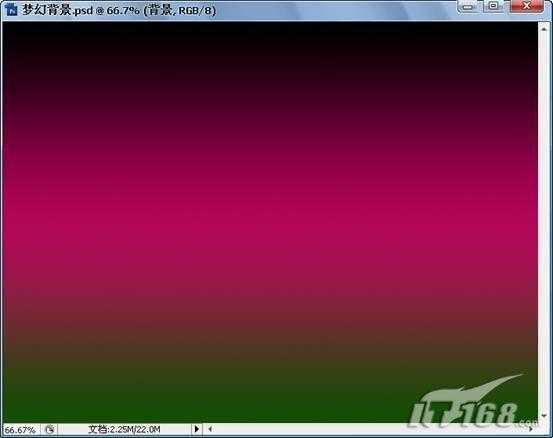553x438 pixels.
Task: Click the document size text 文档:2.25M/22.0M
Action: click(x=124, y=429)
